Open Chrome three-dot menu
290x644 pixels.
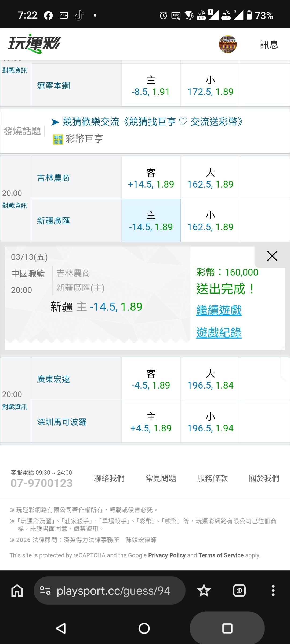[x=273, y=591]
